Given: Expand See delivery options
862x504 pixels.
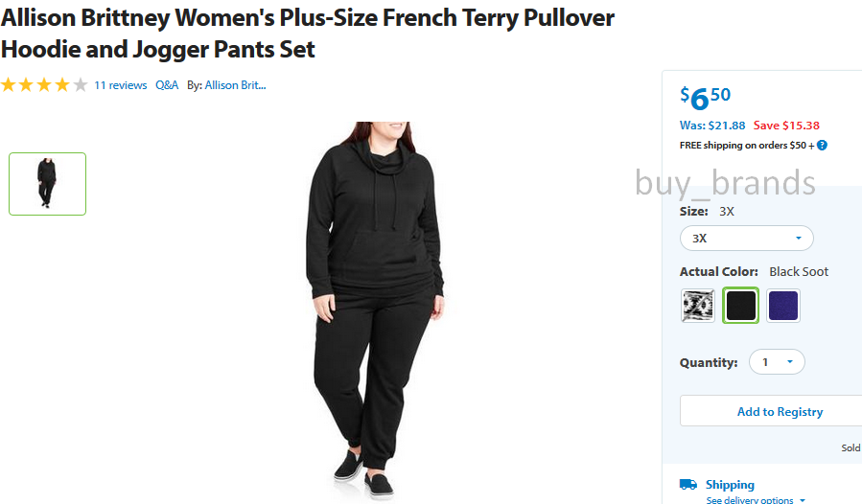Looking at the screenshot, I should [756, 499].
